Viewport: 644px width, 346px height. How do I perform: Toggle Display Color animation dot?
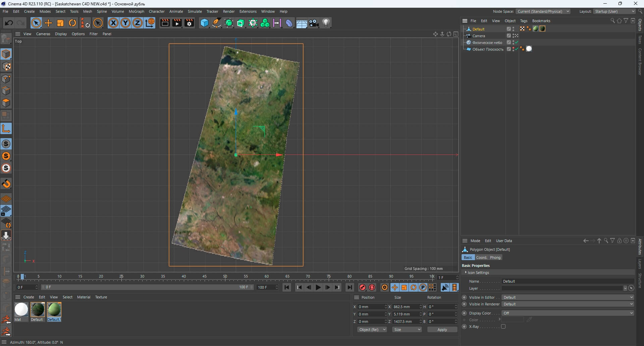464,313
